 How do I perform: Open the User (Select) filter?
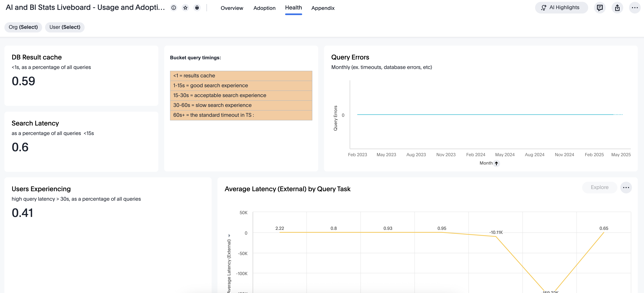(65, 27)
